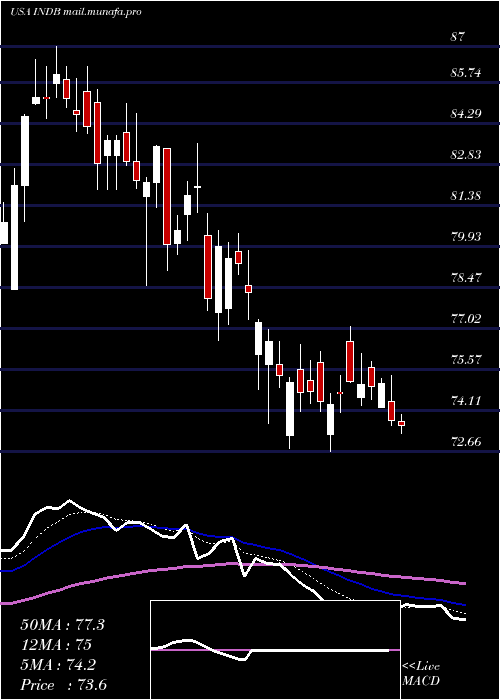Click the '<<Live MACD' label

pyautogui.click(x=421, y=673)
